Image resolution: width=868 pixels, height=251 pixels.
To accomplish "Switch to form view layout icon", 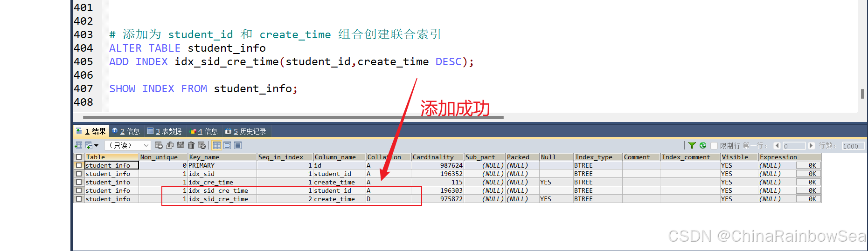I will click(x=227, y=146).
